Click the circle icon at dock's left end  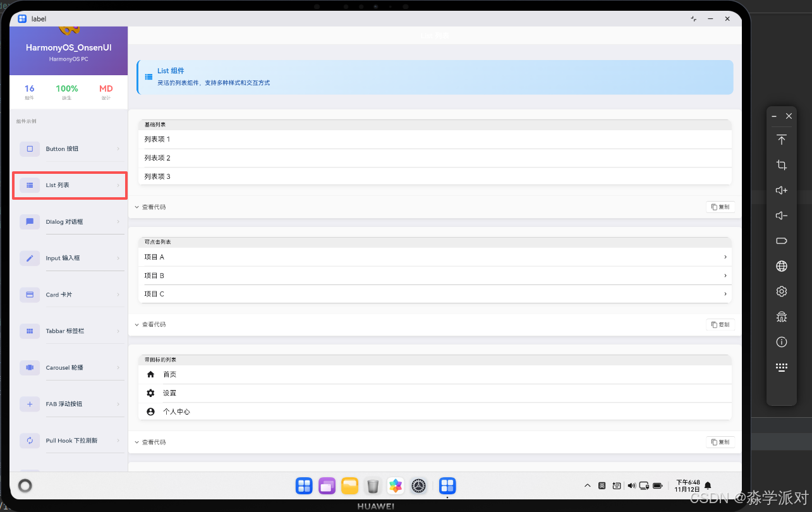25,485
